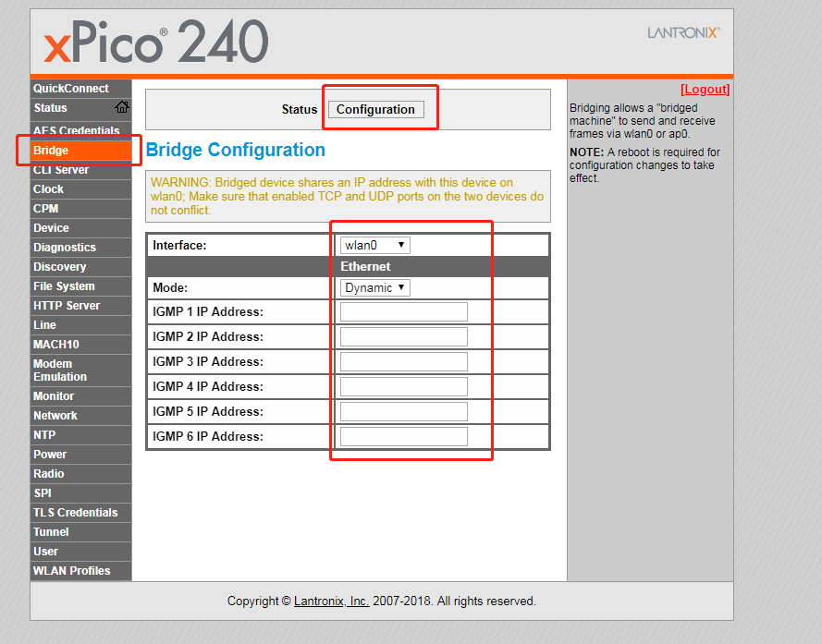Click the IGMP 1 IP Address field
Image resolution: width=822 pixels, height=644 pixels.
pyautogui.click(x=404, y=311)
